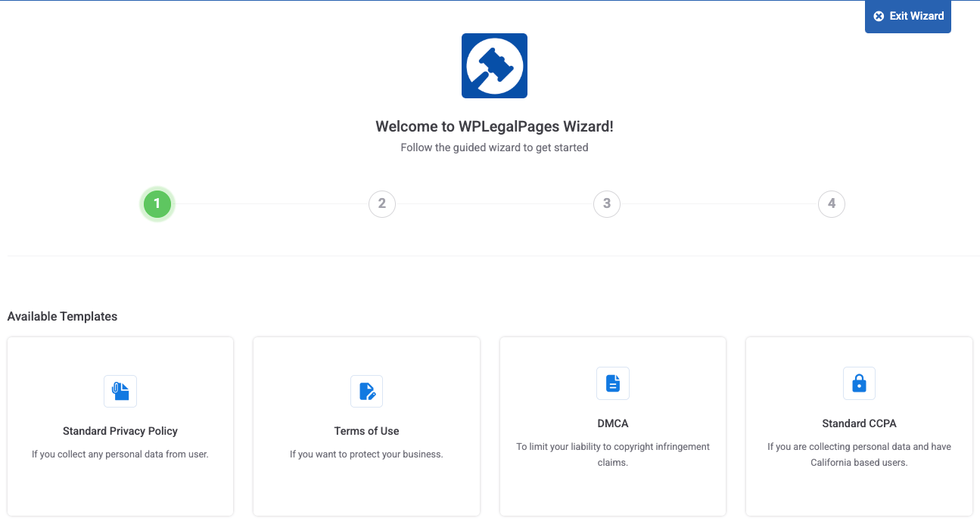Screen dimensions: 980x524
Task: Go to wizard step 4 circle
Action: 832,203
